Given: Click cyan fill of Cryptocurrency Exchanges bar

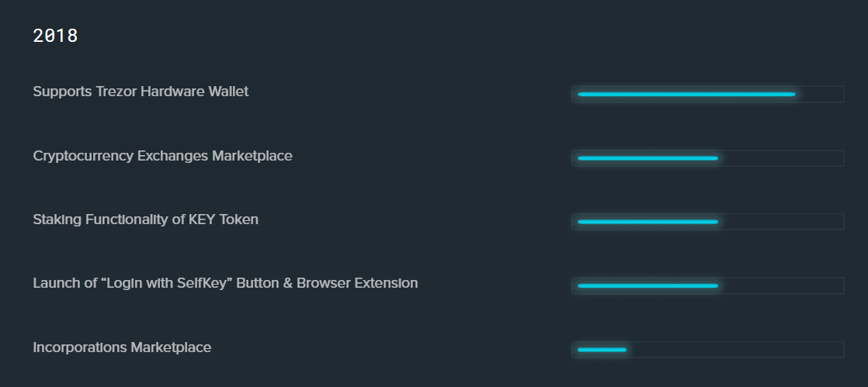Looking at the screenshot, I should pos(648,158).
